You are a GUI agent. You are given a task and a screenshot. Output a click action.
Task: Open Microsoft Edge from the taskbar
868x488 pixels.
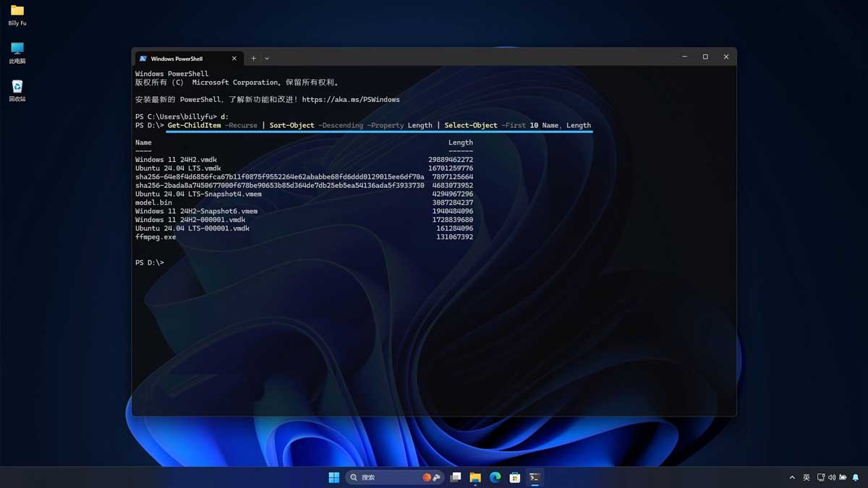point(495,477)
